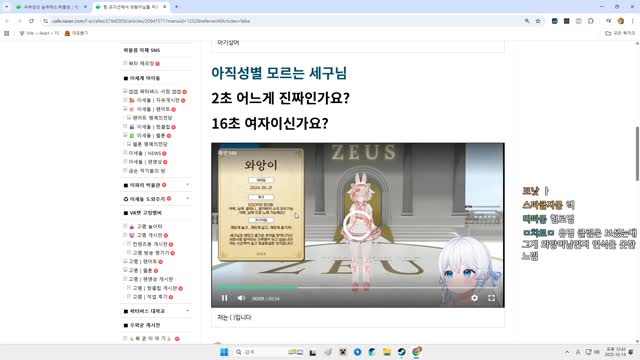Open the apps grid in bookmarks bar
The image size is (640, 360).
coord(7,33)
